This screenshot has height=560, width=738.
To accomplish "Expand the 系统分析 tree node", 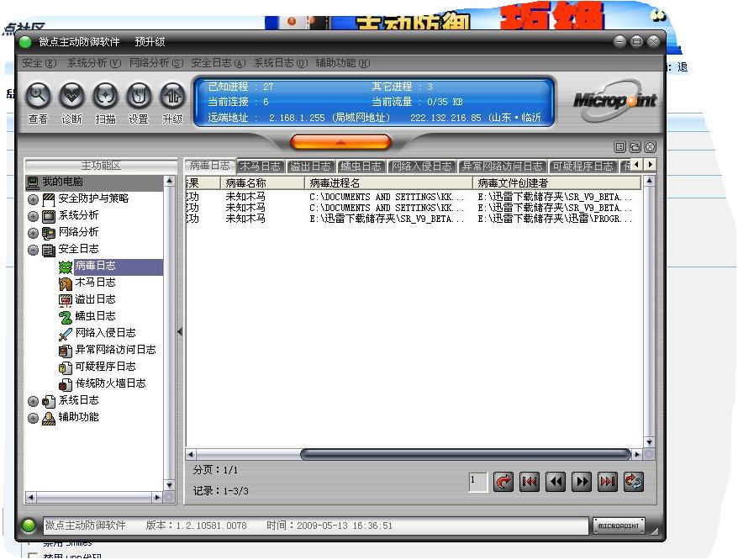I will coord(33,217).
